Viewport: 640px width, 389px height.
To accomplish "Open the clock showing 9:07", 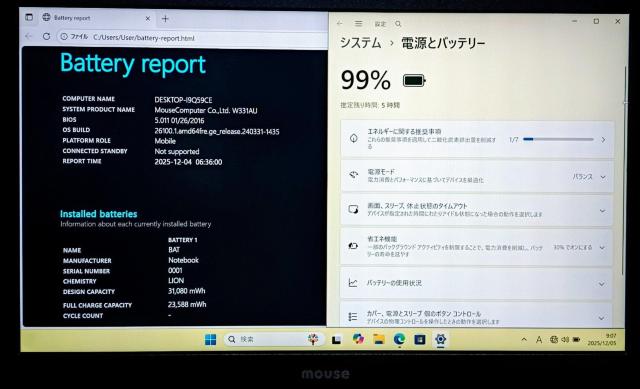I will point(602,339).
